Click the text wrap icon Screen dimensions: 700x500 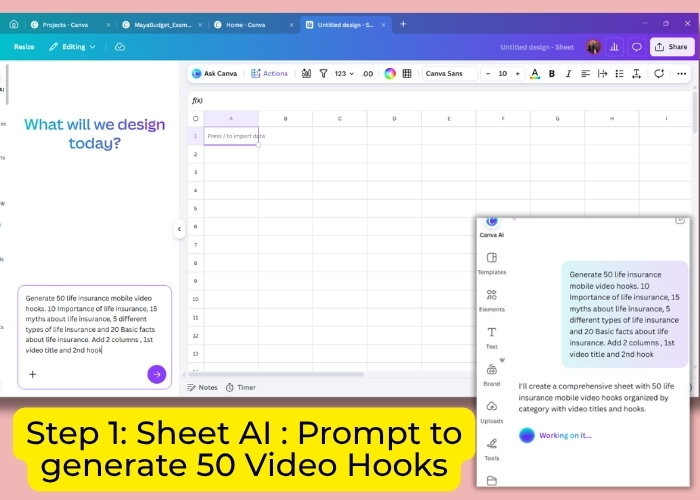pos(602,74)
